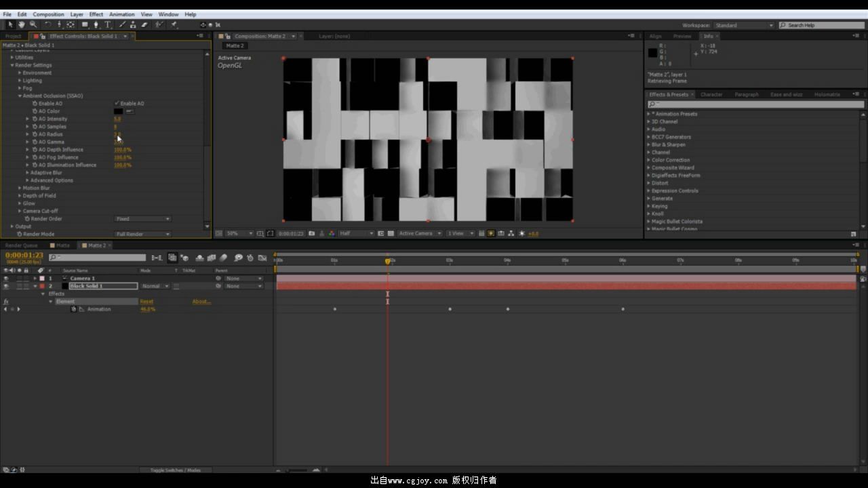
Task: Toggle the Animation property stopwatch in timeline
Action: pos(74,309)
